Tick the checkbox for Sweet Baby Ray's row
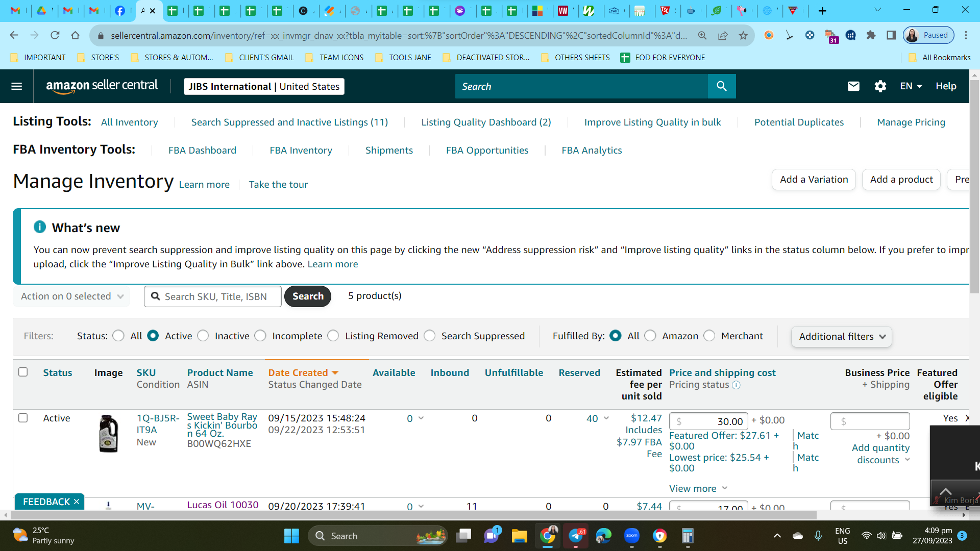 tap(23, 418)
